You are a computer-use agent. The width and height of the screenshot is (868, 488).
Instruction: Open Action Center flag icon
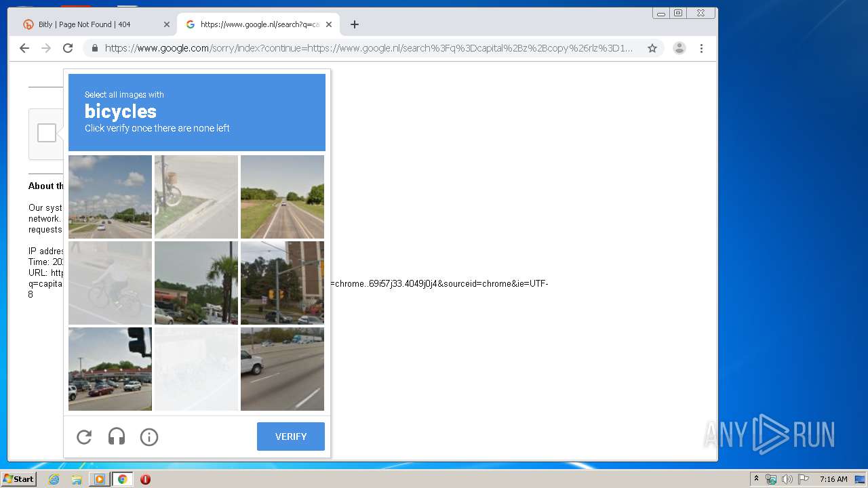(x=804, y=479)
